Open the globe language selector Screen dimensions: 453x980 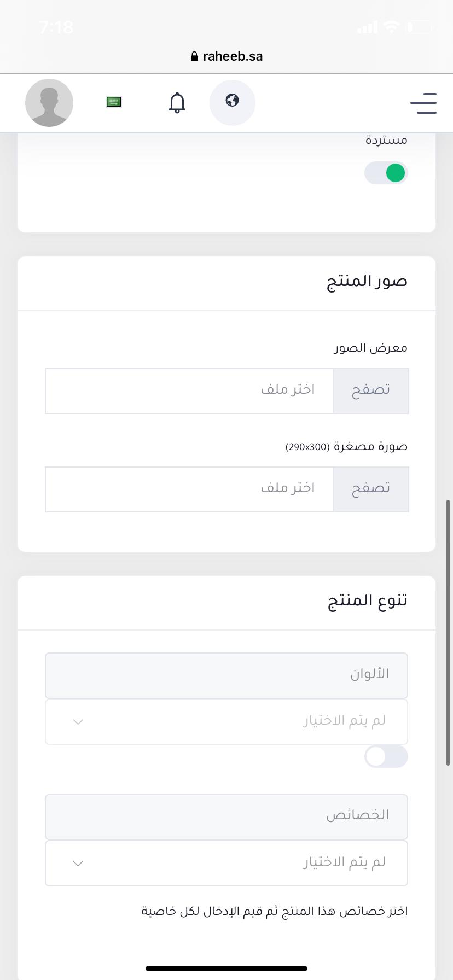point(233,102)
